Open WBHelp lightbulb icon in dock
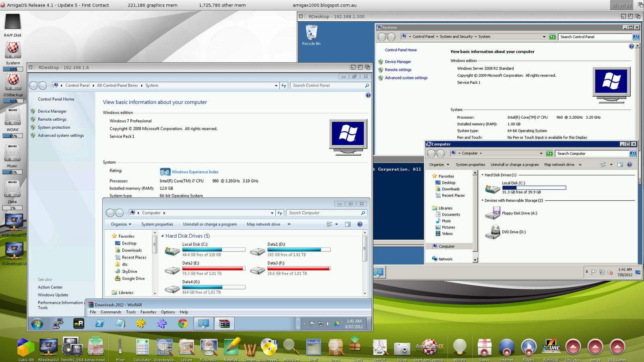Screen dimensions: 644x362 click(x=460, y=347)
